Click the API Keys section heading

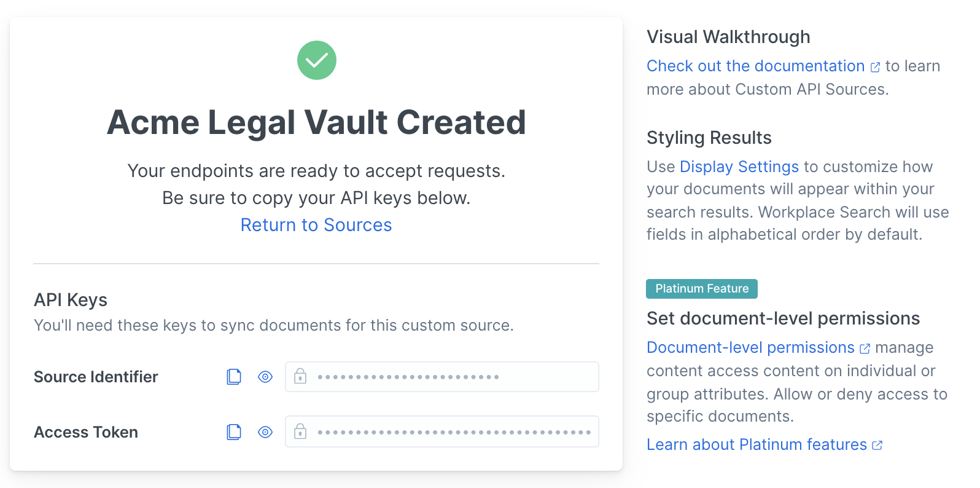tap(71, 300)
